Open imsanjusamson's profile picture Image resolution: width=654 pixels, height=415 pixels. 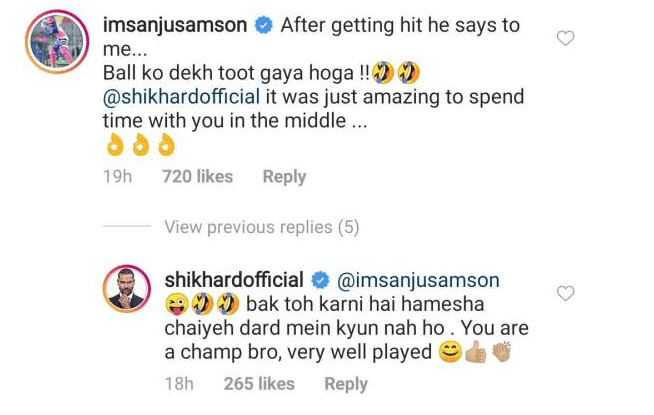(57, 41)
